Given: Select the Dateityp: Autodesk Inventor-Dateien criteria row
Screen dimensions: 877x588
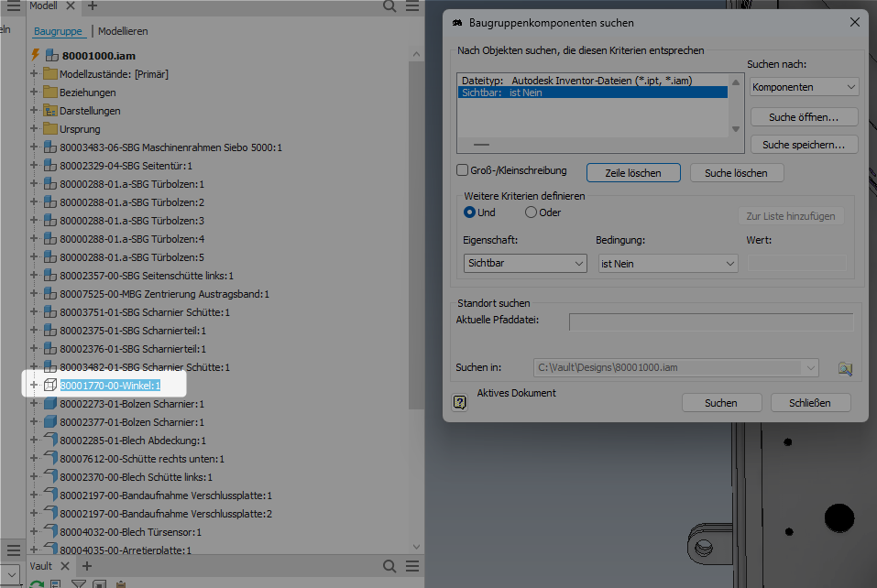Looking at the screenshot, I should tap(592, 81).
